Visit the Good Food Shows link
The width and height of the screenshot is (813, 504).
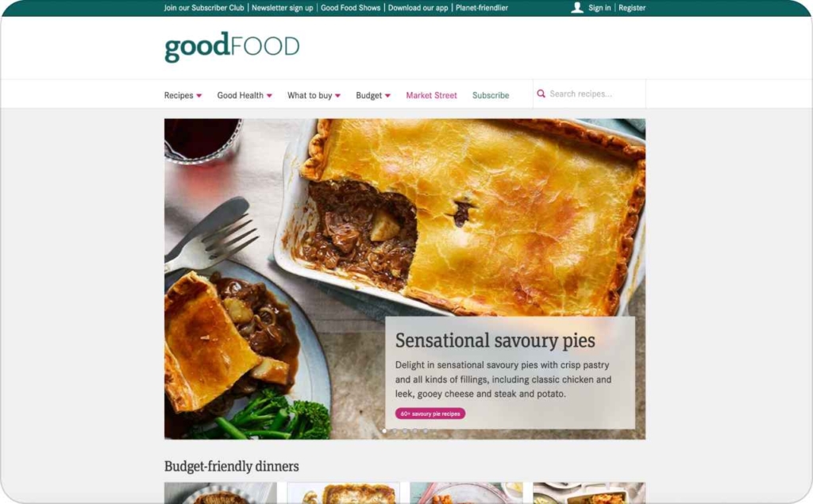(x=350, y=8)
